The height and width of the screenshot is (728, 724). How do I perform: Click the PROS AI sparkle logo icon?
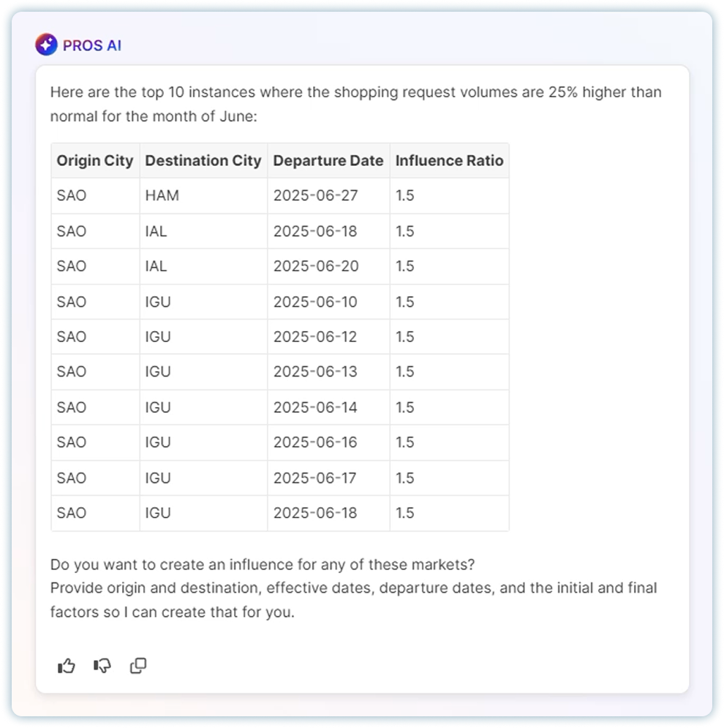(46, 45)
